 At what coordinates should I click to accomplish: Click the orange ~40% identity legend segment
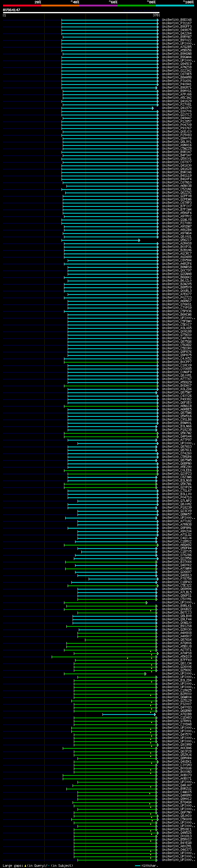pos(60,6)
